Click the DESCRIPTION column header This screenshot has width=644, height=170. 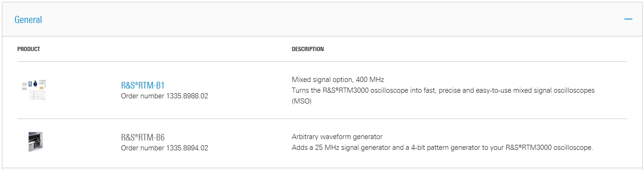click(308, 49)
